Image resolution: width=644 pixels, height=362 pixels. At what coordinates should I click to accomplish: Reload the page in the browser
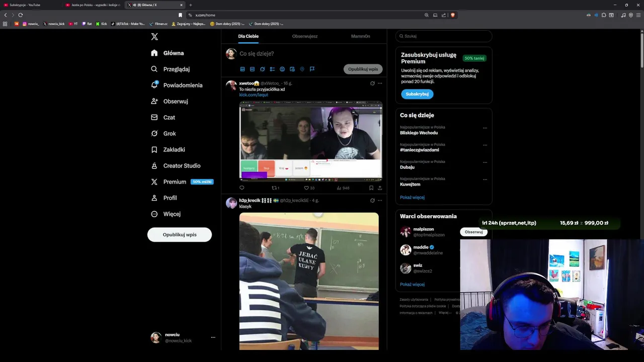[20, 15]
